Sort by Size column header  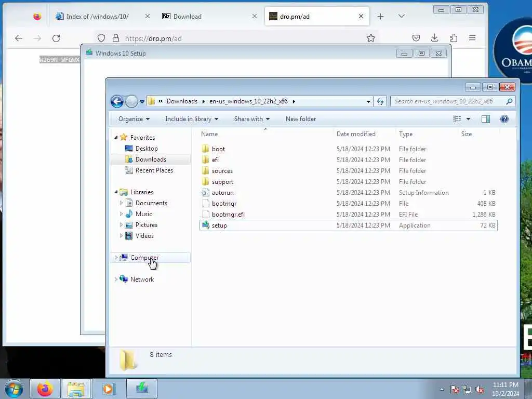tap(478, 134)
